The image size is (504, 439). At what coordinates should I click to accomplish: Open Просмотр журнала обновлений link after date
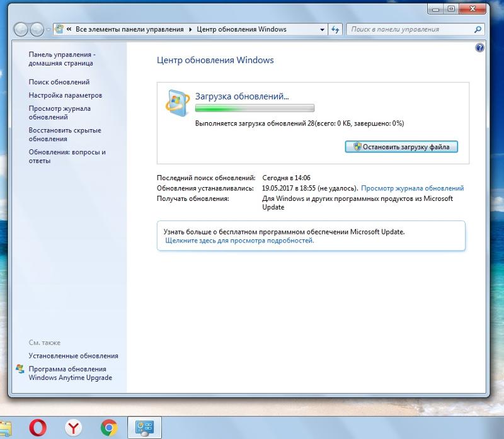coord(413,188)
